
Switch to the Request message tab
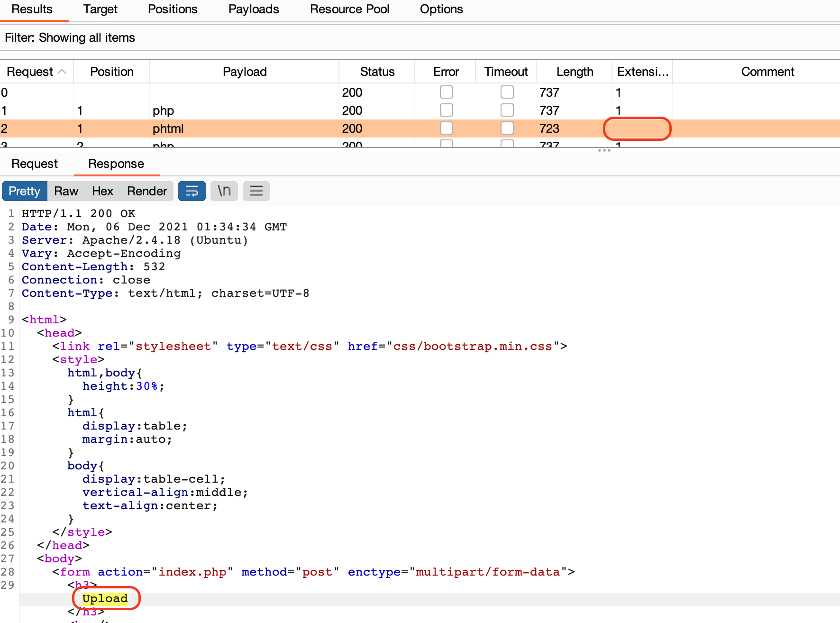click(x=35, y=164)
